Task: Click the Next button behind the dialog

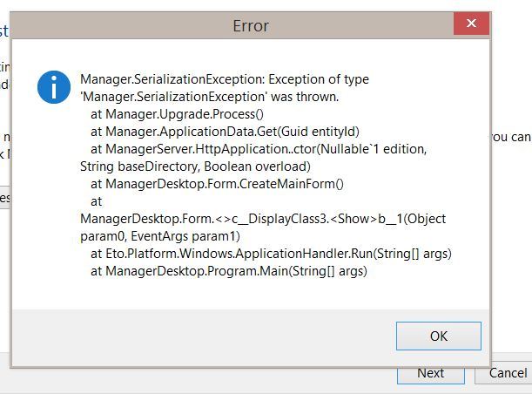Action: [429, 373]
